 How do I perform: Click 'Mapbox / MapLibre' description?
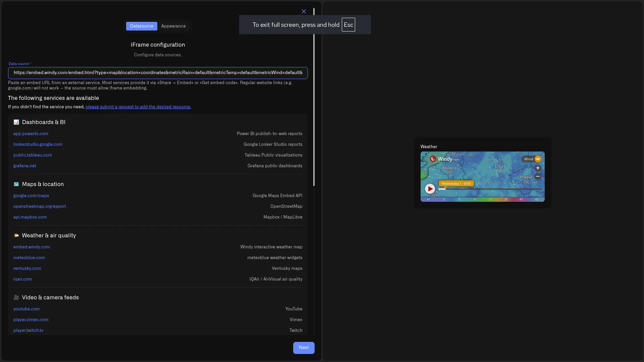283,217
